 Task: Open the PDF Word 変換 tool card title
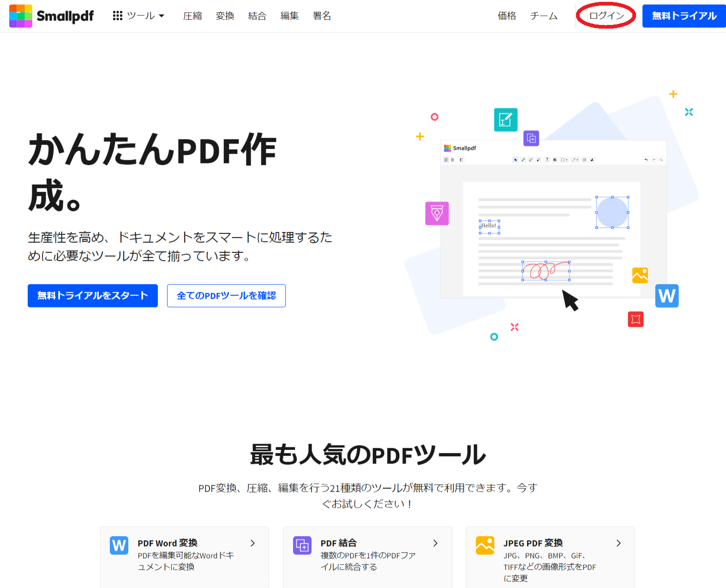168,543
